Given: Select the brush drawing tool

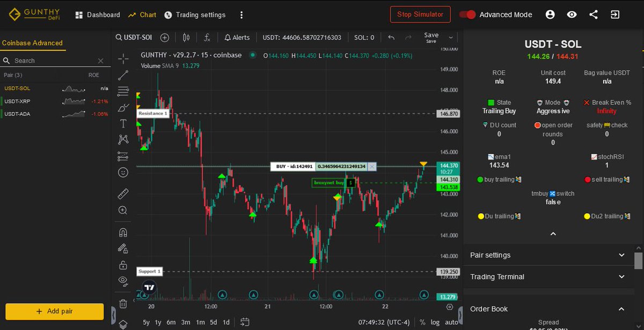Looking at the screenshot, I should [x=123, y=107].
